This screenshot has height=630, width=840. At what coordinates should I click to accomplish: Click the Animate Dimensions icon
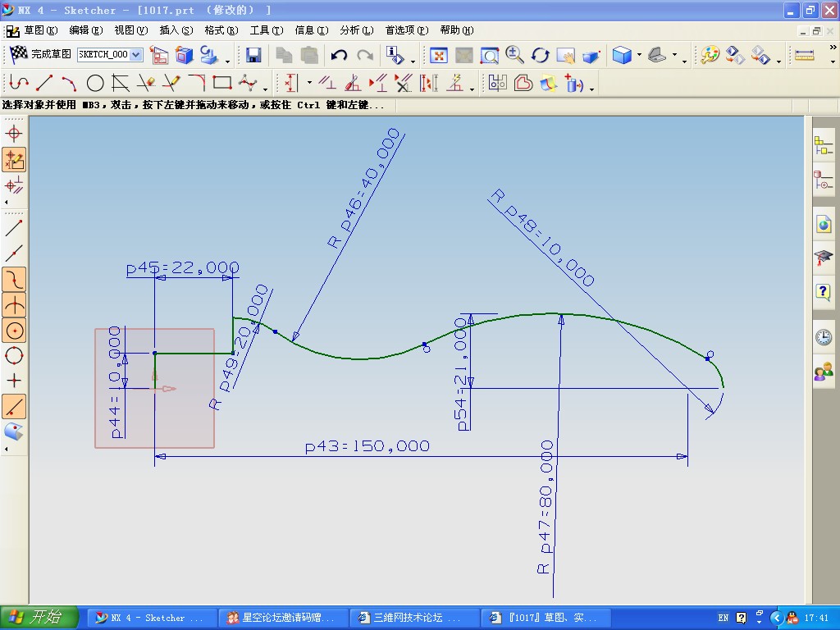[x=429, y=83]
